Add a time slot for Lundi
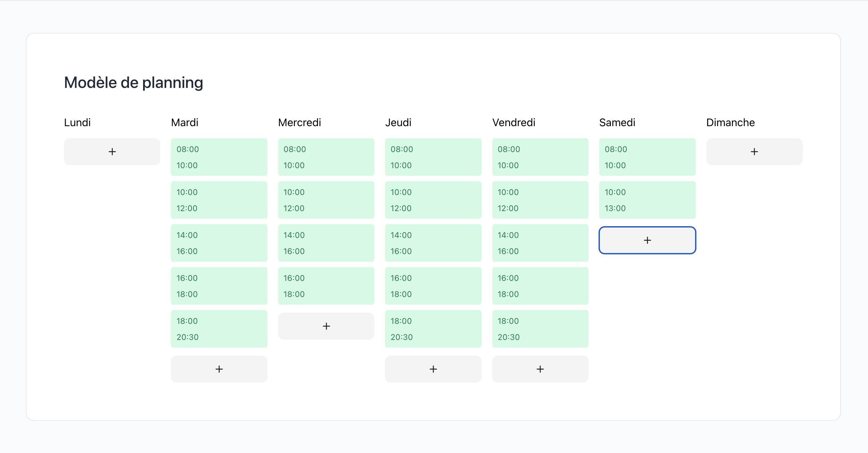This screenshot has width=868, height=453. (x=112, y=152)
